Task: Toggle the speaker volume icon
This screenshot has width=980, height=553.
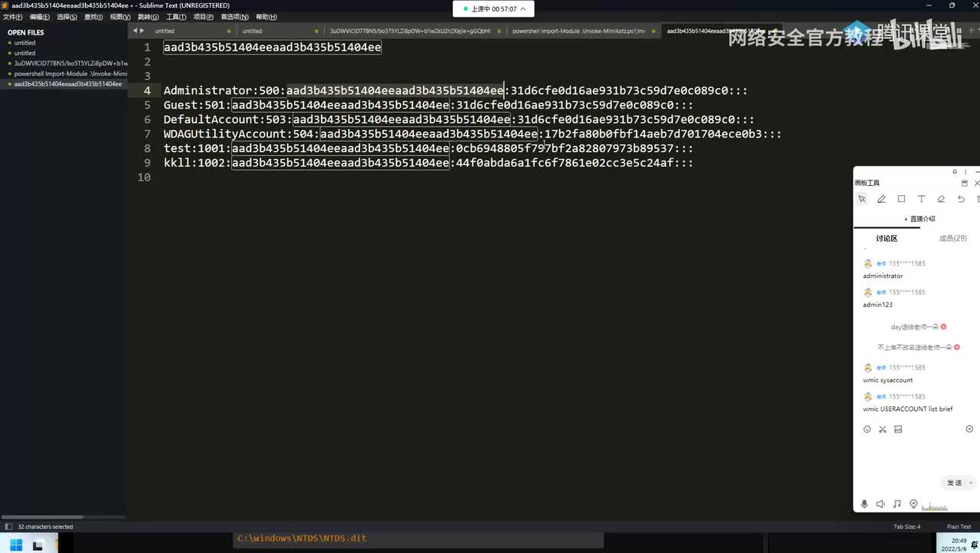Action: click(880, 504)
